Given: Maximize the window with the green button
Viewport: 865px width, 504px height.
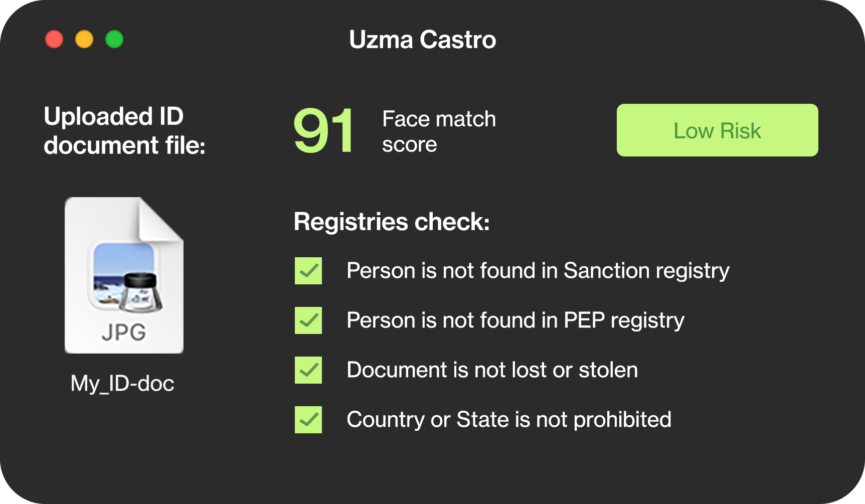Looking at the screenshot, I should point(114,39).
